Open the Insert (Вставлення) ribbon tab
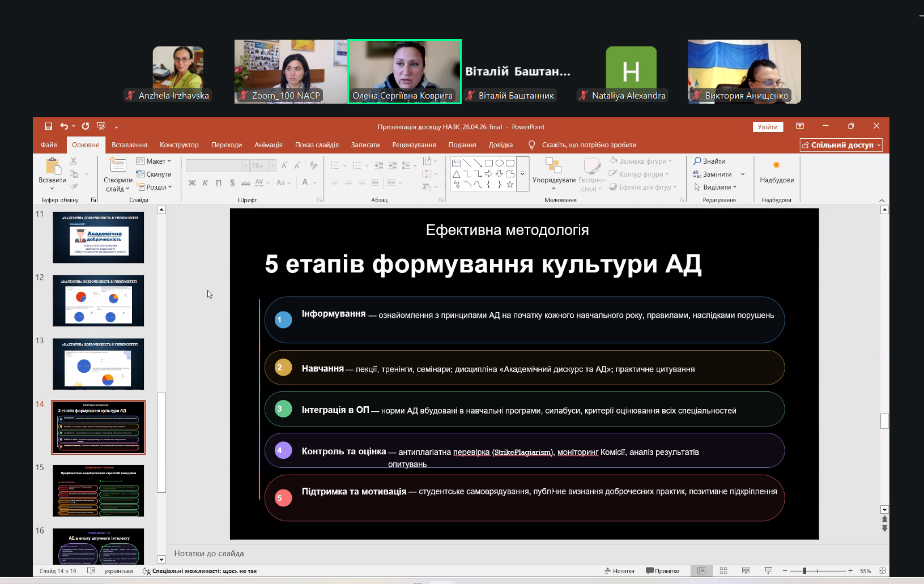 click(x=129, y=145)
